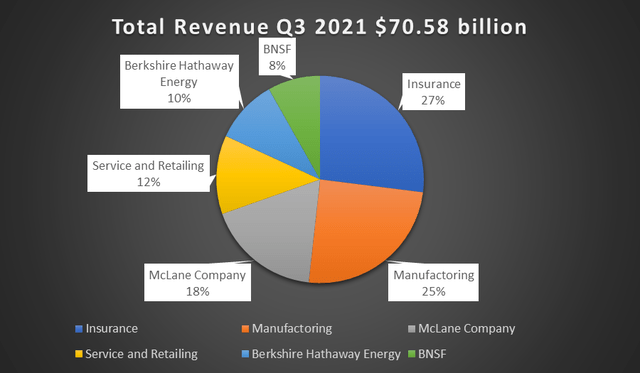Click the green BNSF legend swatch
Image resolution: width=640 pixels, height=373 pixels.
[411, 354]
